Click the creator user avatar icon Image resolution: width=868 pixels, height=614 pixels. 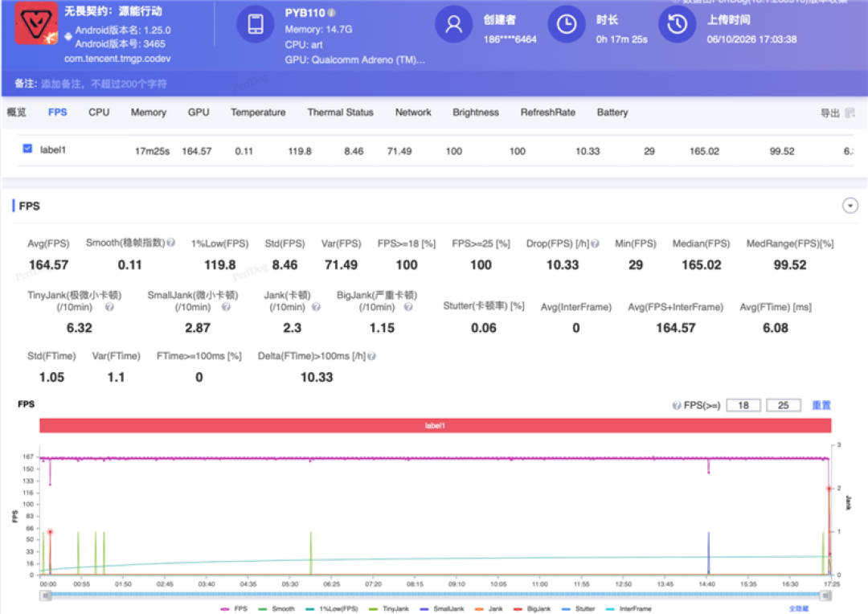point(453,24)
